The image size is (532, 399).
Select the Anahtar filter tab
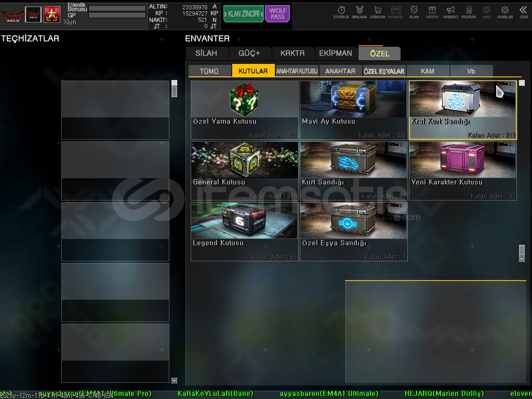point(340,71)
